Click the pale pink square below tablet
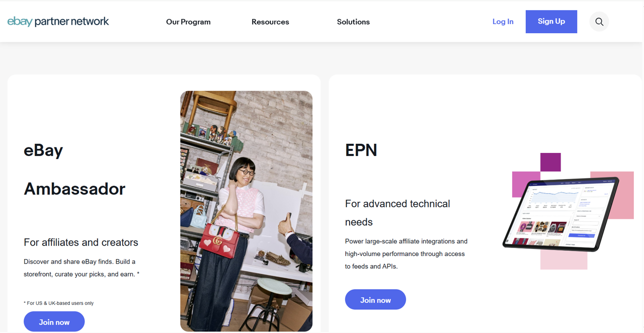 click(x=563, y=260)
